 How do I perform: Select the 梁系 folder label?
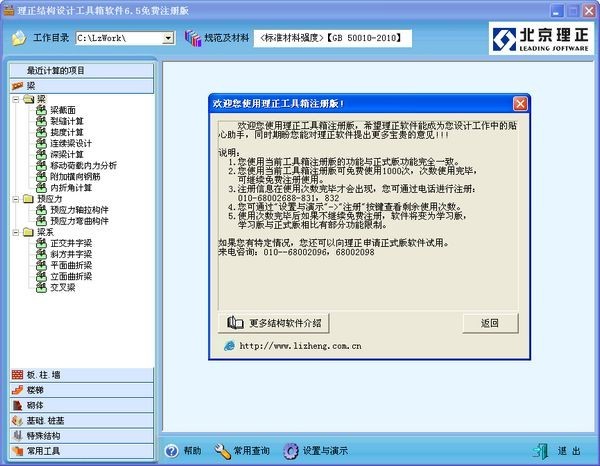point(46,232)
